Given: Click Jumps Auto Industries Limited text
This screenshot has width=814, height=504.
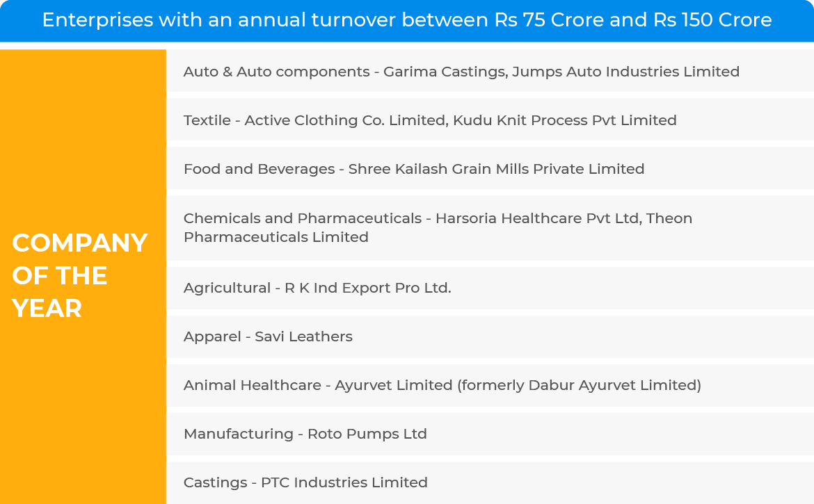Looking at the screenshot, I should tap(625, 72).
